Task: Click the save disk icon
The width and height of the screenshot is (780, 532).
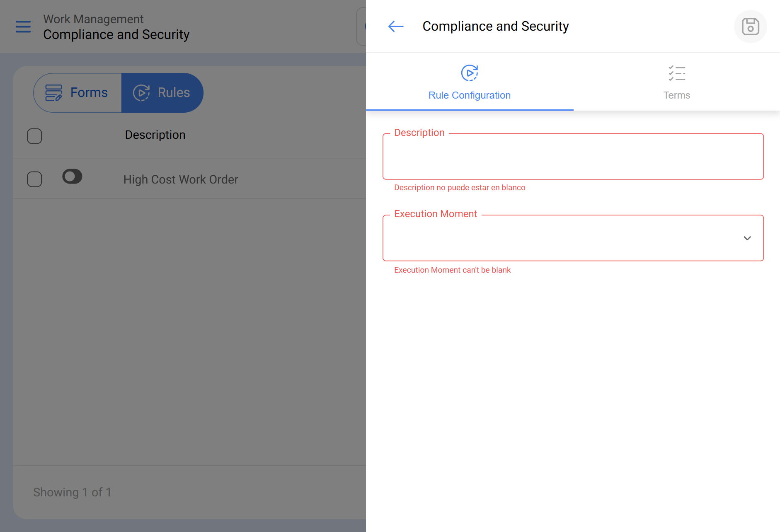Action: 750,27
